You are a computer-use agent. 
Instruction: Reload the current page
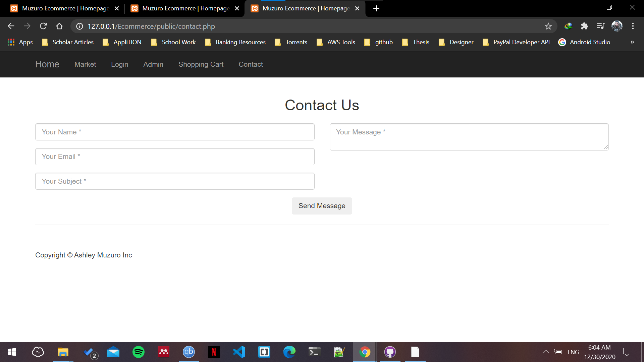(43, 26)
